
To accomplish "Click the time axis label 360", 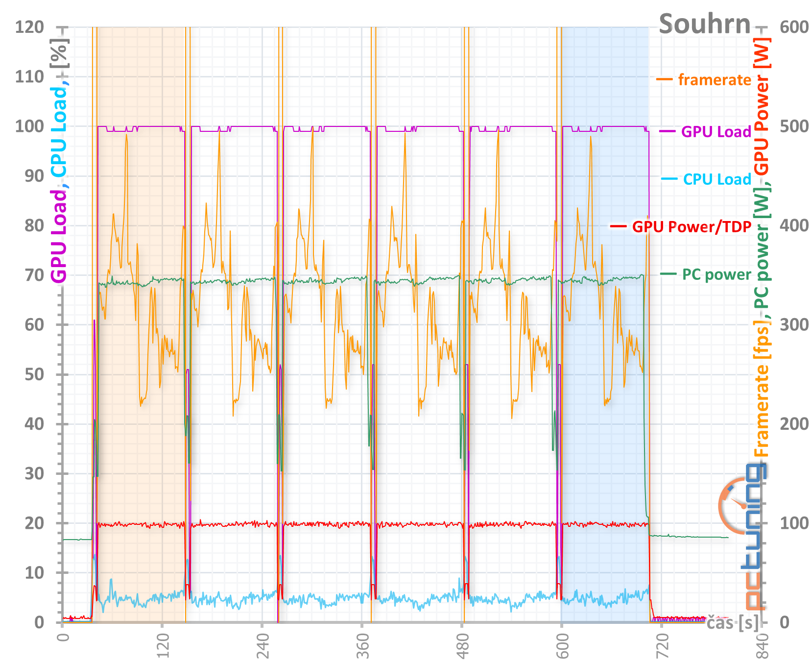I will click(x=362, y=646).
